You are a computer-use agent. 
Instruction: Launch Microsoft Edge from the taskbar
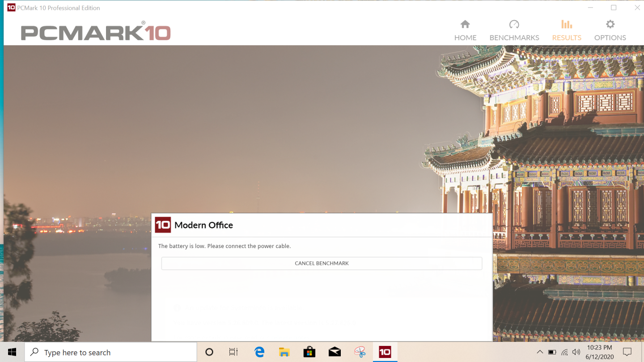tap(259, 352)
